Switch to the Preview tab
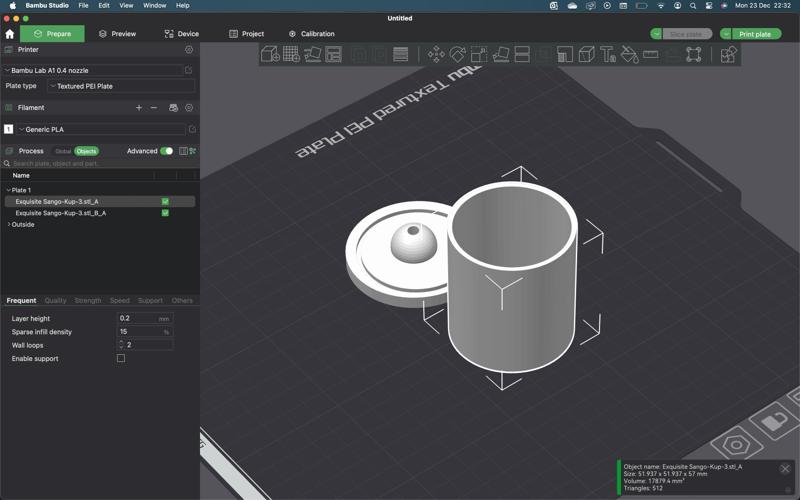800x500 pixels. pyautogui.click(x=117, y=34)
